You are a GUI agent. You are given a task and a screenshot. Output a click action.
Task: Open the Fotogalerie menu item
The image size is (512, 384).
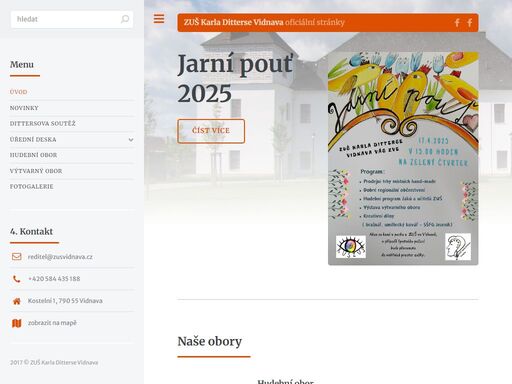(x=31, y=187)
